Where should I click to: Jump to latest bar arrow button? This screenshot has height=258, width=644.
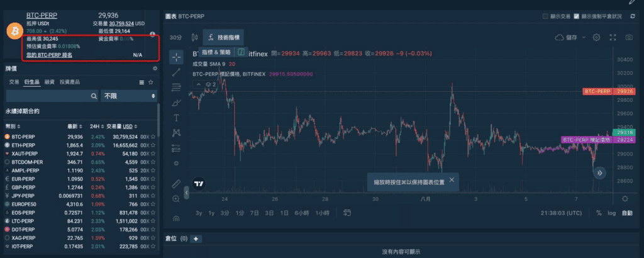[x=599, y=173]
